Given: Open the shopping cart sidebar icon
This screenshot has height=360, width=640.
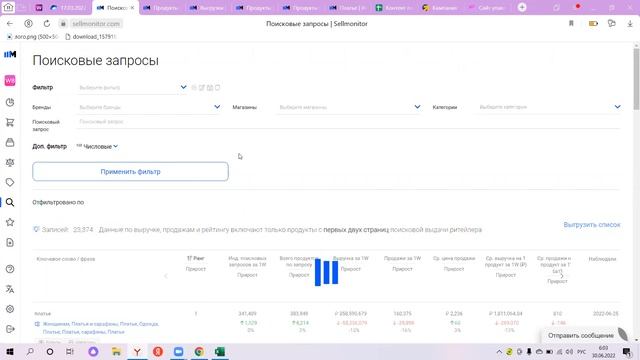Looking at the screenshot, I should coord(10,122).
